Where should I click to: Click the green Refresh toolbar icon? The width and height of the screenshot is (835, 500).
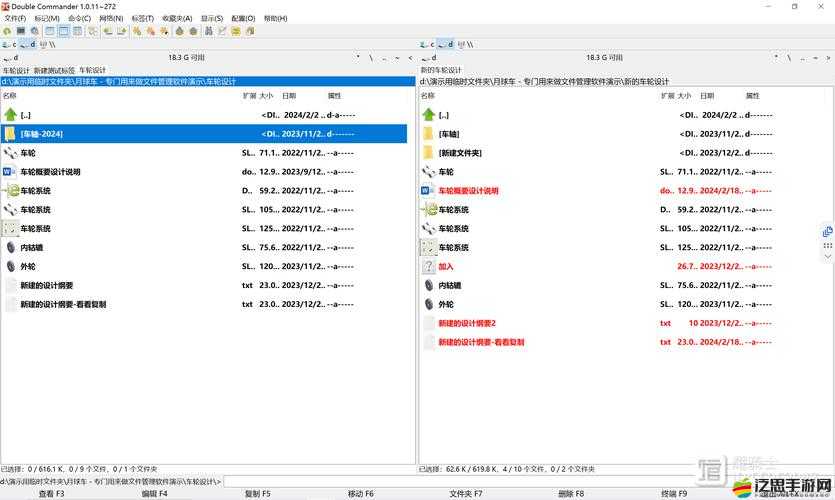click(x=7, y=31)
